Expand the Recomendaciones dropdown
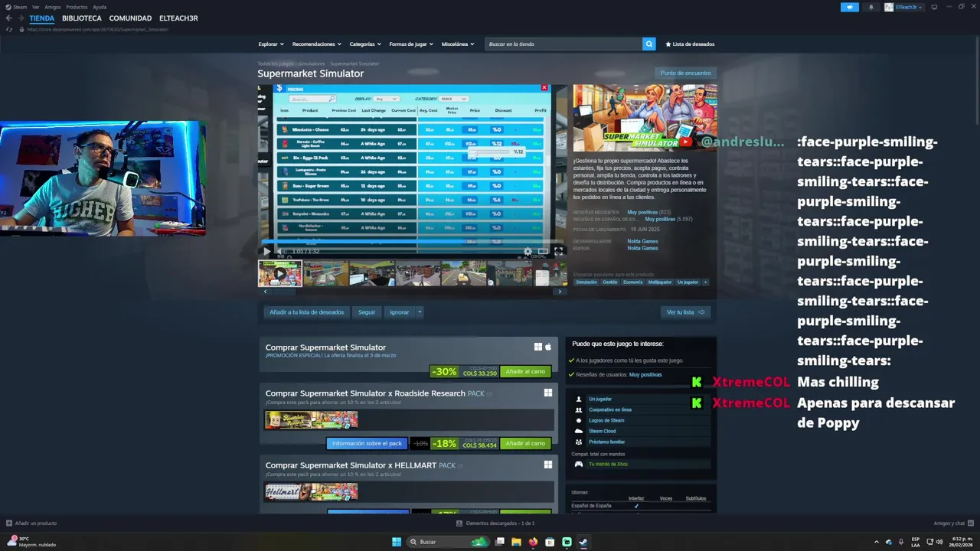980x551 pixels. point(317,44)
